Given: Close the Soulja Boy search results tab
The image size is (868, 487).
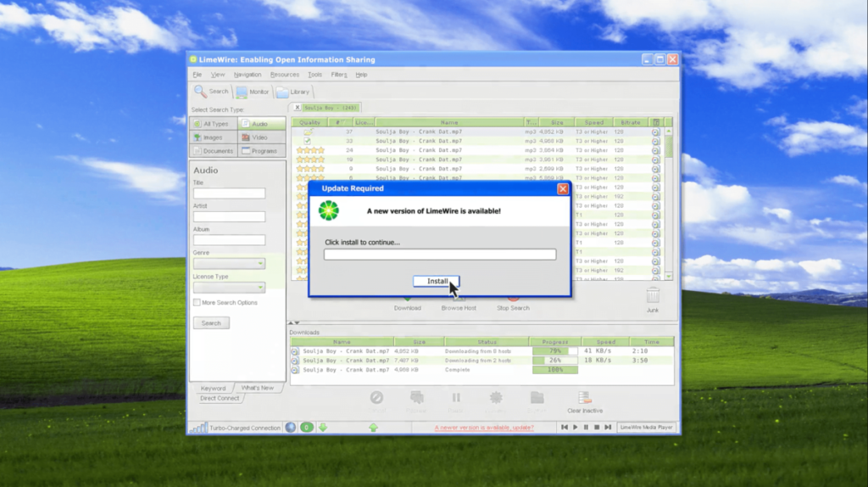Looking at the screenshot, I should click(298, 108).
